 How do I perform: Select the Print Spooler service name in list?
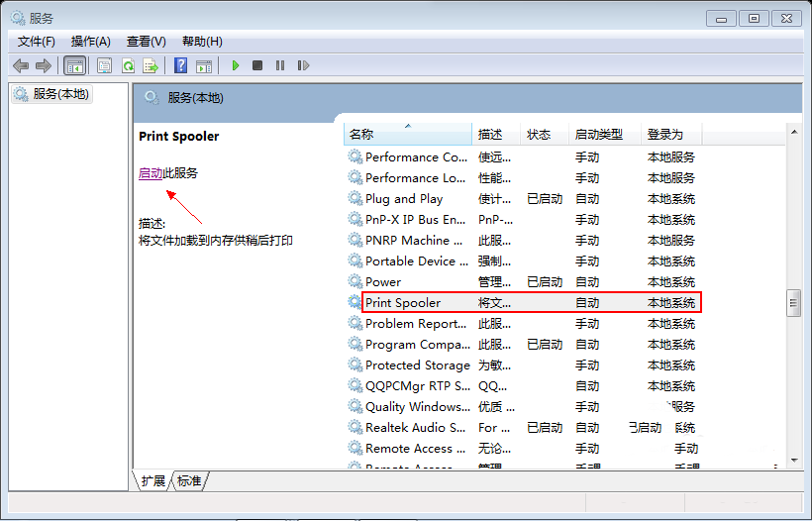tap(403, 302)
